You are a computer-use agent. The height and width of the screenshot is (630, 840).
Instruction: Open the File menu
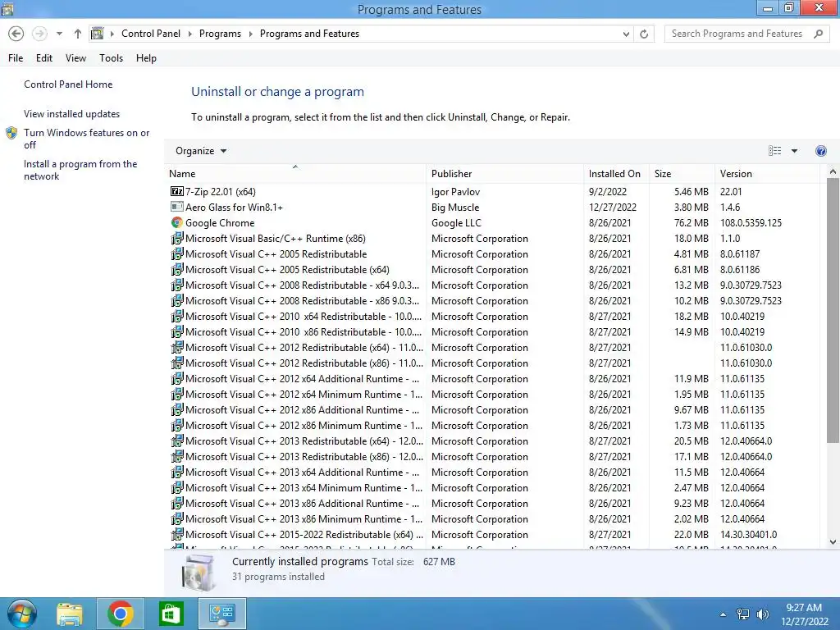[16, 58]
